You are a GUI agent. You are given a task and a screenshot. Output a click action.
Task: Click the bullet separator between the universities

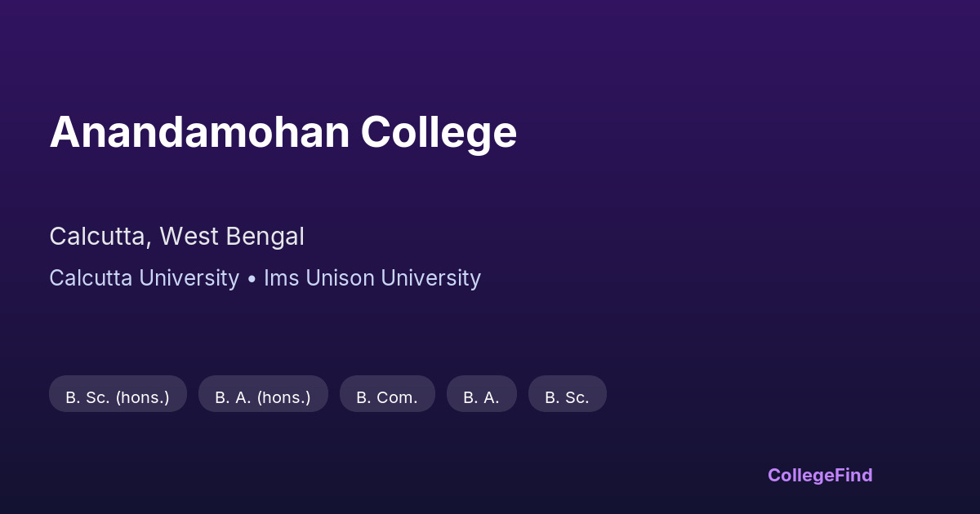click(252, 279)
